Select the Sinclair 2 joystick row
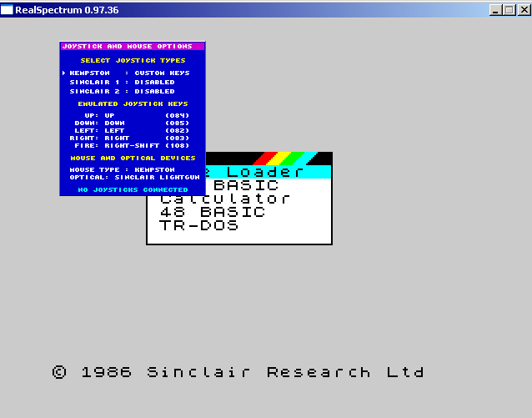532x418 pixels. click(122, 91)
